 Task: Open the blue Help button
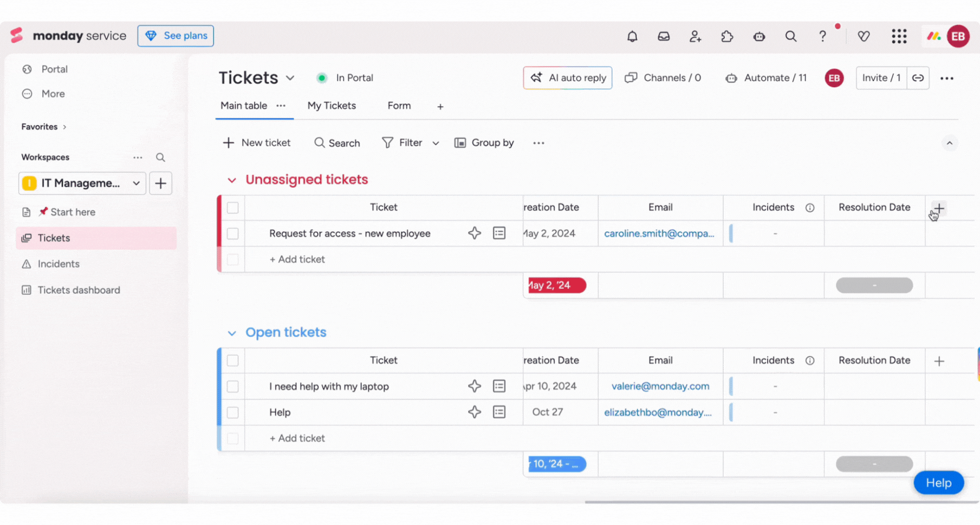pyautogui.click(x=939, y=483)
